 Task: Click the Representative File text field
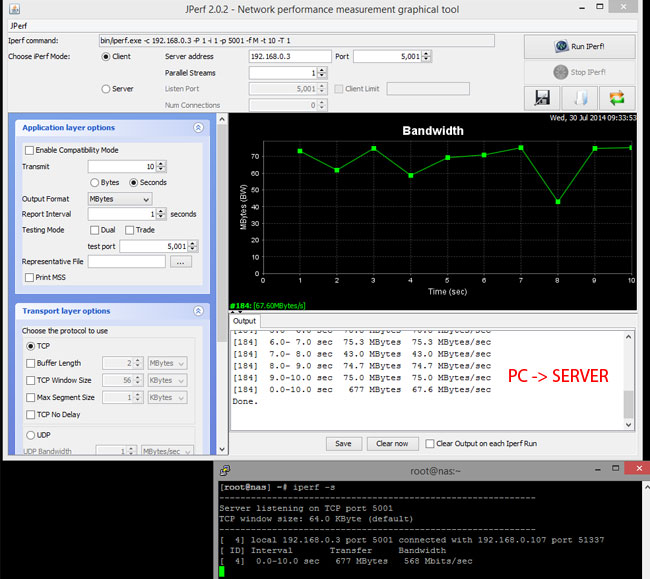(126, 262)
